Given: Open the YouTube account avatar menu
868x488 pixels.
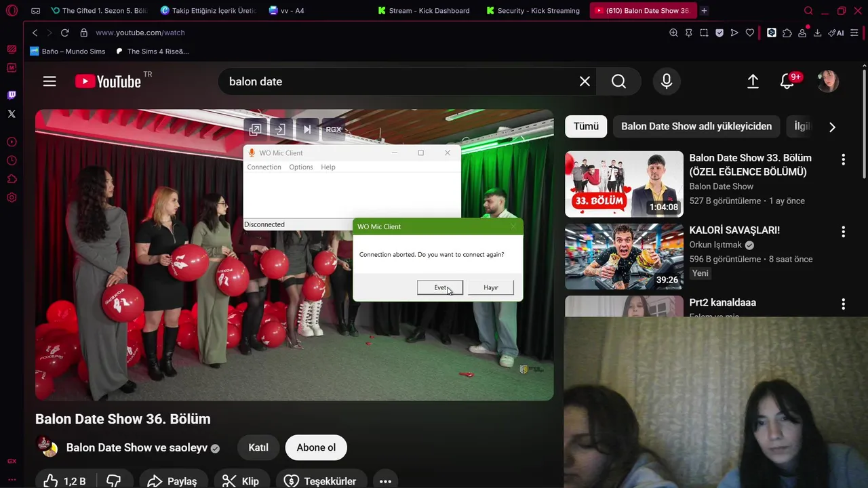Looking at the screenshot, I should tap(828, 81).
